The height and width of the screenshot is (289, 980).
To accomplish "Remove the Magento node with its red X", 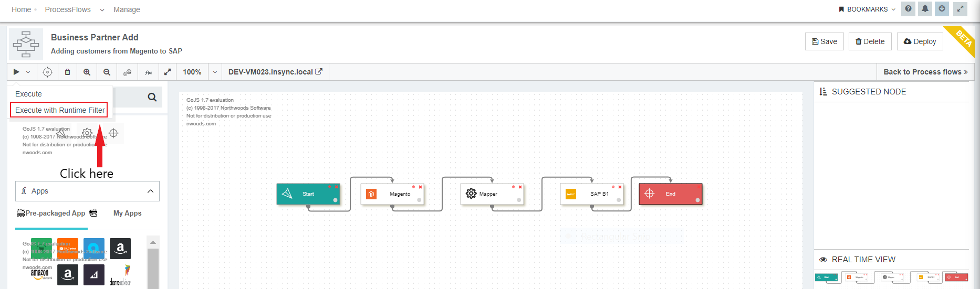I will pos(420,187).
